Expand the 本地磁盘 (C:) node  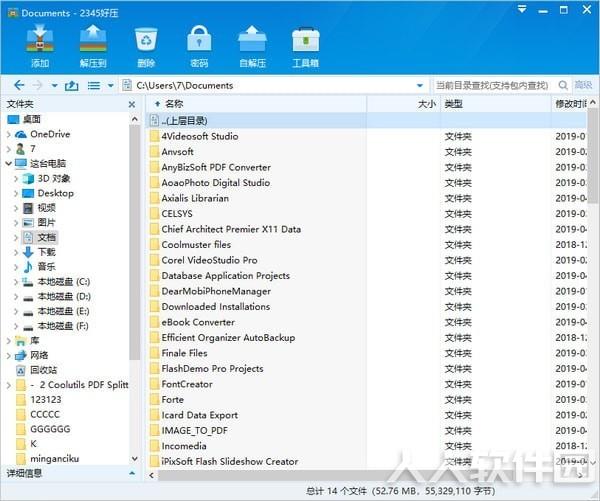point(16,282)
